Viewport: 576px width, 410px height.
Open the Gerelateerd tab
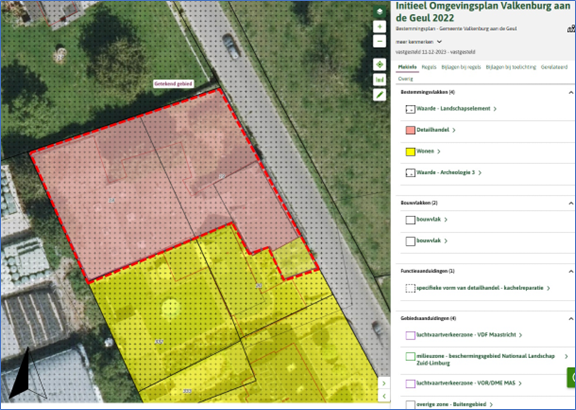[x=554, y=67]
